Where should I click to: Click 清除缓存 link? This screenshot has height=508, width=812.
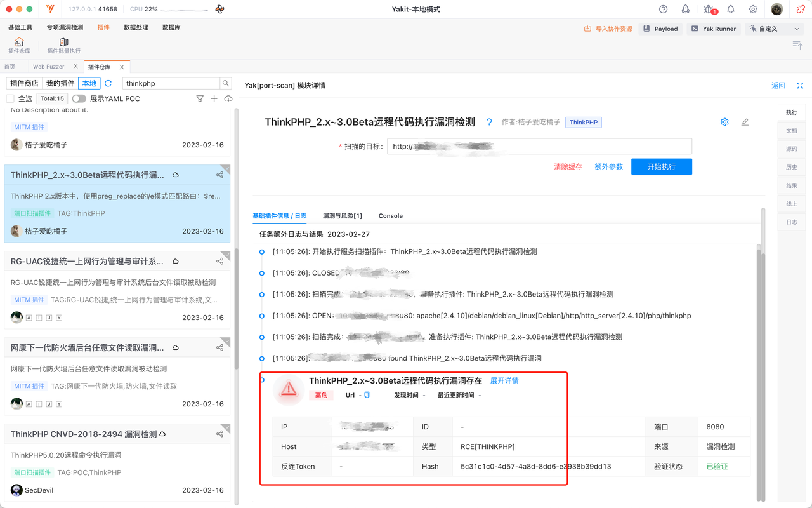coord(568,166)
